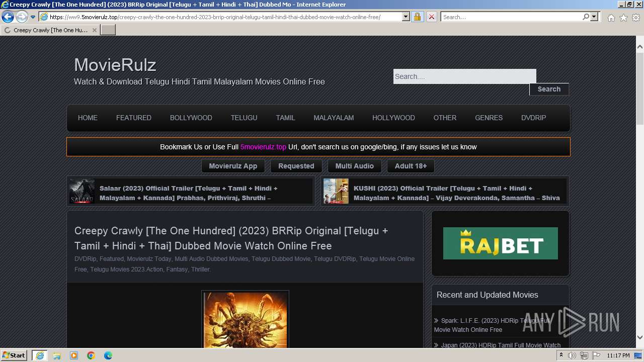The height and width of the screenshot is (362, 644).
Task: Follow the 5movierulz.top link
Action: click(263, 147)
